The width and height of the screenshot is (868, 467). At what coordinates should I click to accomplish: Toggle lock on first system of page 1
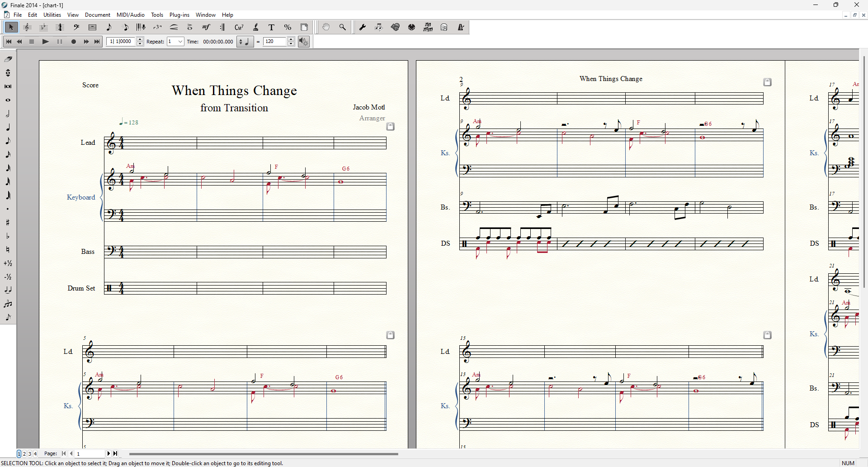tap(391, 127)
